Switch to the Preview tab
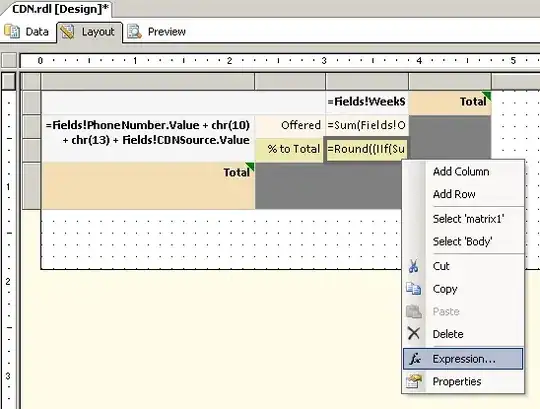The width and height of the screenshot is (540, 409). coord(157,32)
